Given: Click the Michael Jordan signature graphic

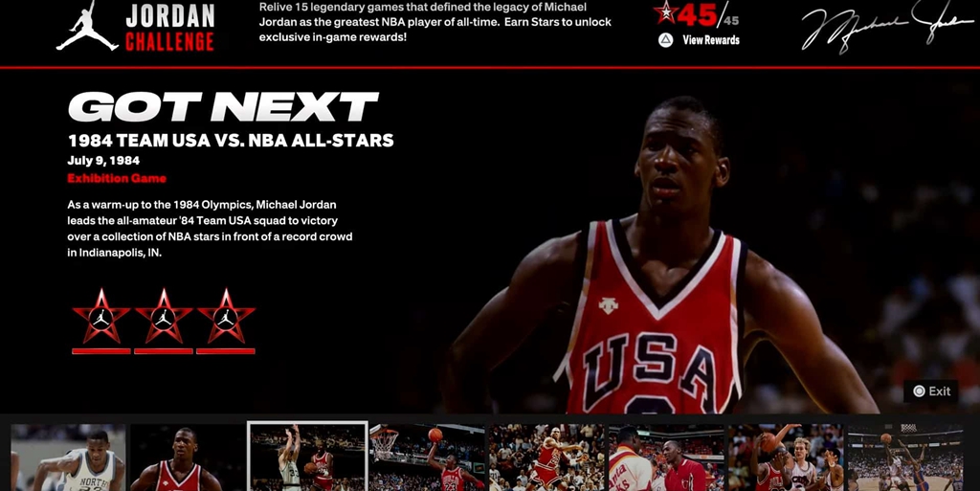Looking at the screenshot, I should point(886,27).
